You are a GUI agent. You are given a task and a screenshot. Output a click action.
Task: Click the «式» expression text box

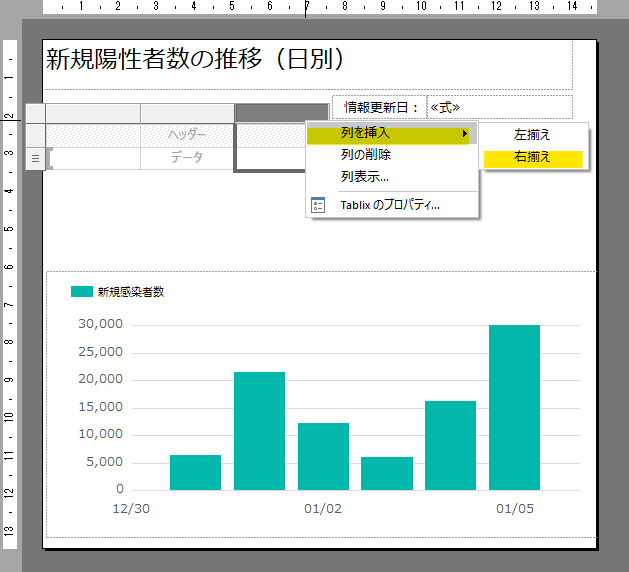tap(499, 107)
